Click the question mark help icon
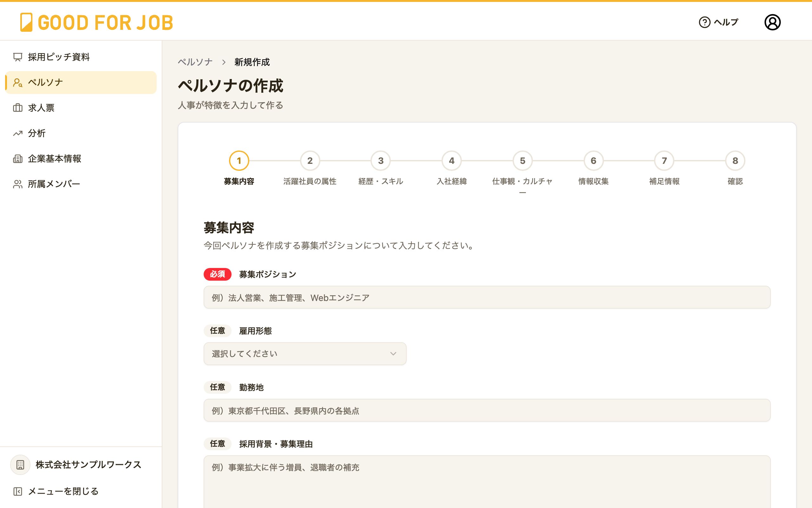This screenshot has width=812, height=508. 704,22
